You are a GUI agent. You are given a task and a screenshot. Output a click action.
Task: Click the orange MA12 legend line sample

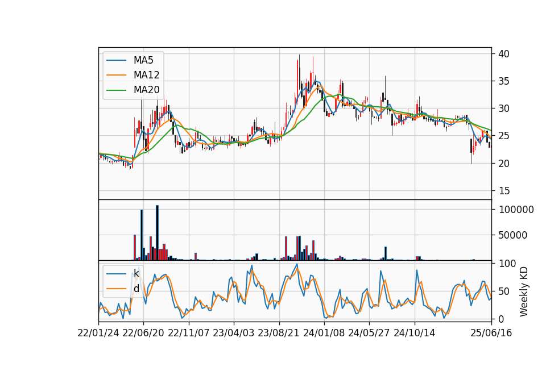(x=116, y=75)
